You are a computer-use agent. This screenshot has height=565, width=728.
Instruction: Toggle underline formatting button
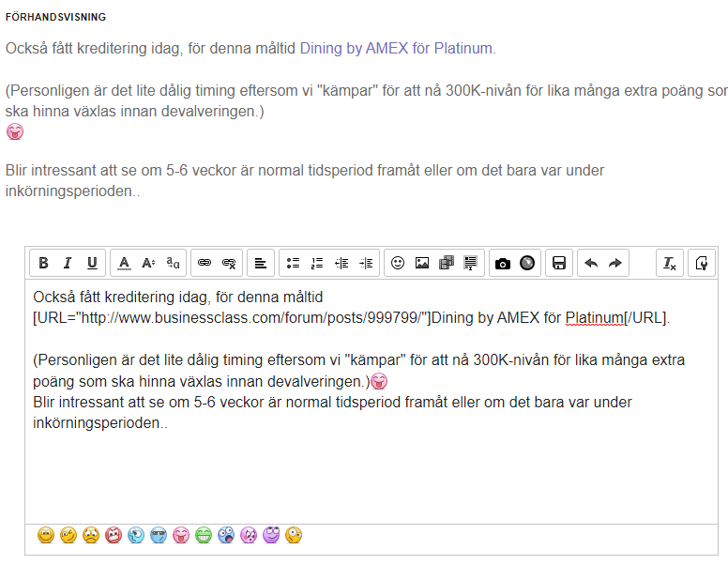(x=91, y=264)
